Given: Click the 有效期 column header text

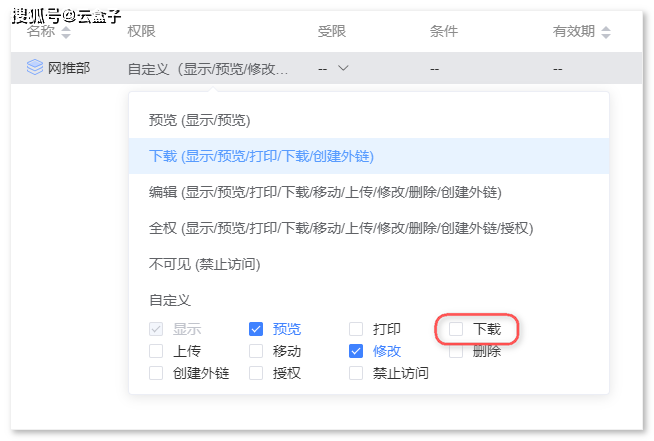Looking at the screenshot, I should pyautogui.click(x=574, y=31).
